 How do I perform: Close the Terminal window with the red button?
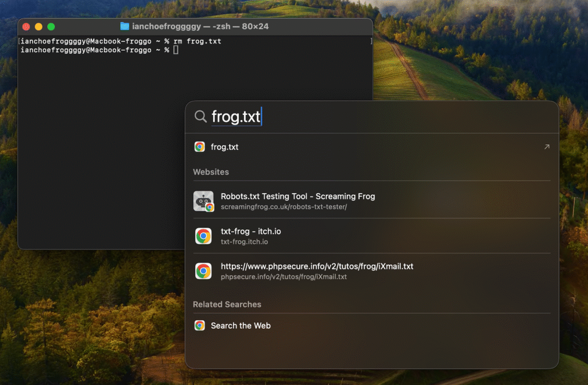26,26
